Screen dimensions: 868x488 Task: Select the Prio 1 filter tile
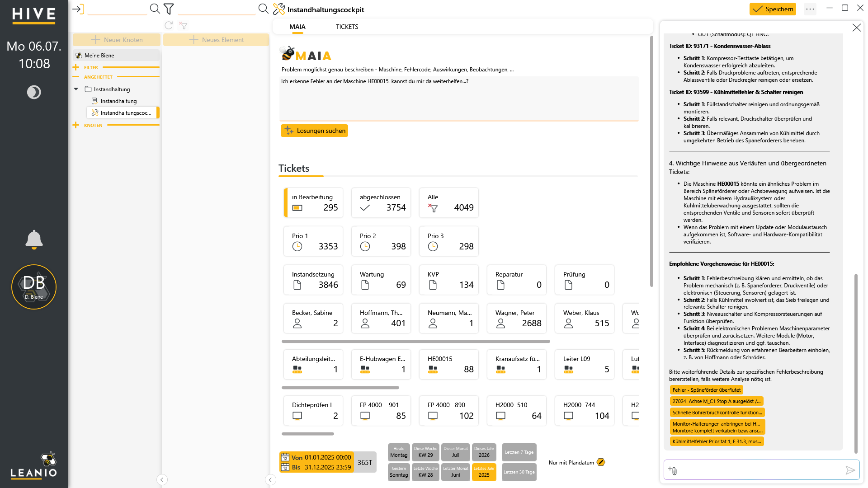coord(313,241)
